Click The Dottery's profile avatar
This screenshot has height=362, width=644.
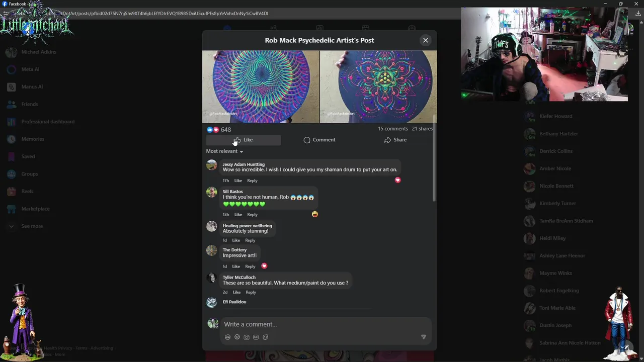[x=212, y=250]
